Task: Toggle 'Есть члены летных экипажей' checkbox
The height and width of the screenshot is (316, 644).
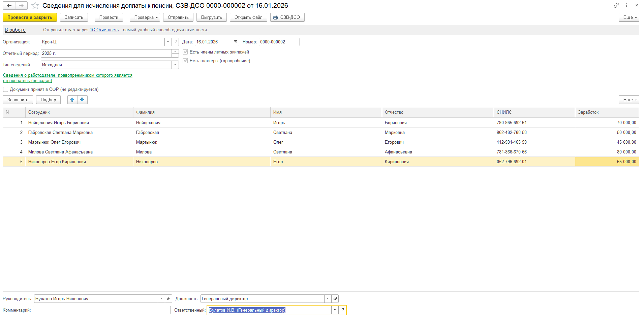Action: (185, 52)
